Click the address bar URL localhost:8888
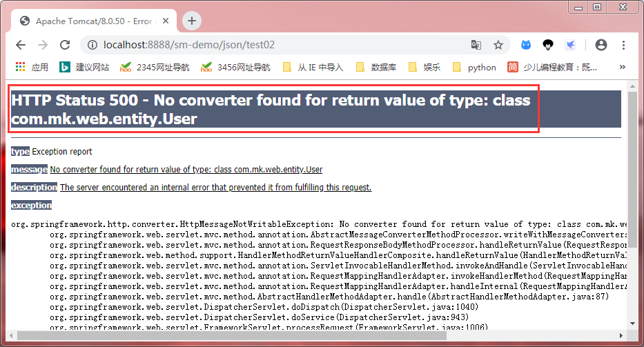This screenshot has width=644, height=347. 189,45
